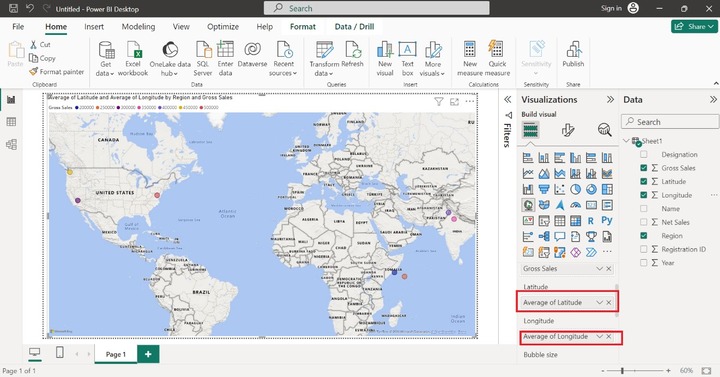720x377 pixels.
Task: Click the Publish button
Action: [x=573, y=55]
